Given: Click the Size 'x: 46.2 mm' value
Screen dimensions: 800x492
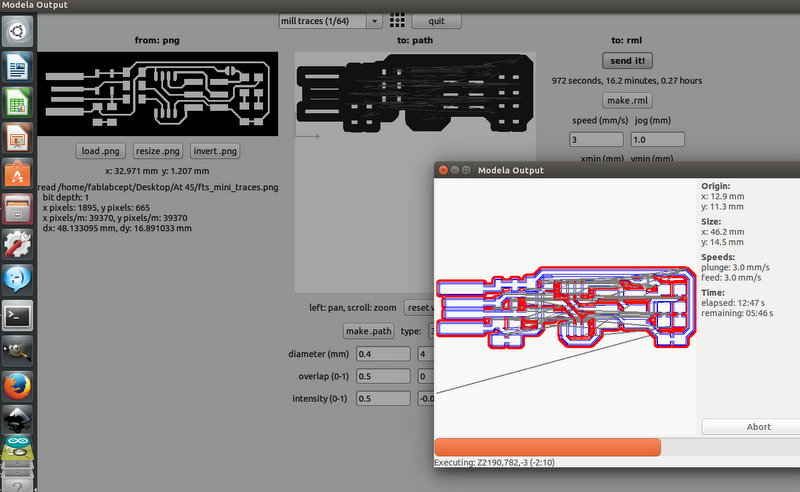Looking at the screenshot, I should click(x=722, y=232).
